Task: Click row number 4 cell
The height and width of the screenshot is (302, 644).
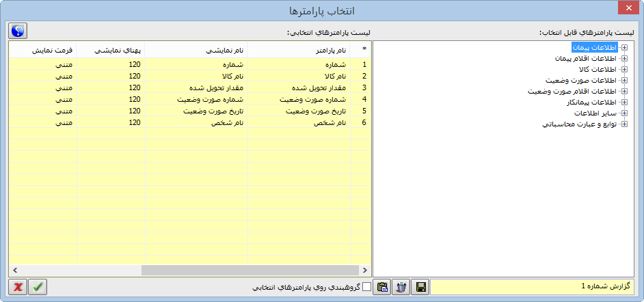Action: coord(360,99)
